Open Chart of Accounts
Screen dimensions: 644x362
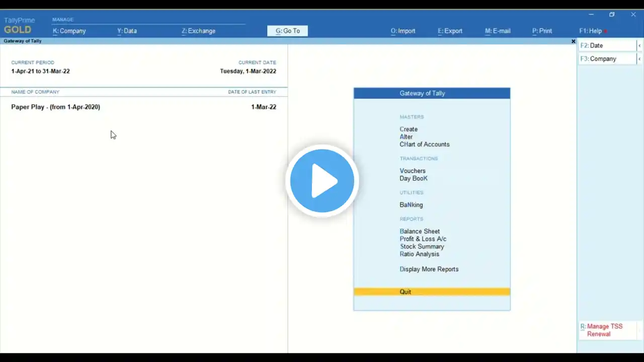pos(425,144)
